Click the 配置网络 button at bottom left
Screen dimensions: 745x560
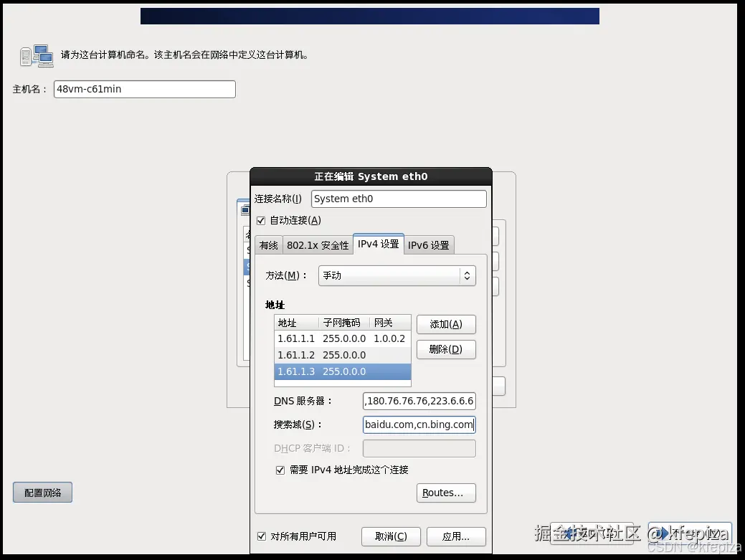tap(42, 492)
